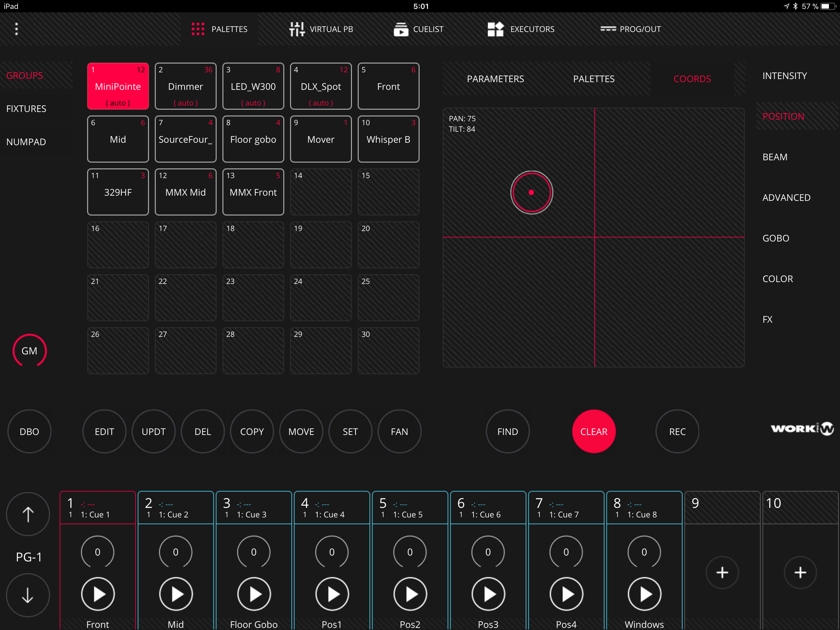Open Prog/Out view icon
Screen dimensions: 840x630
point(608,29)
